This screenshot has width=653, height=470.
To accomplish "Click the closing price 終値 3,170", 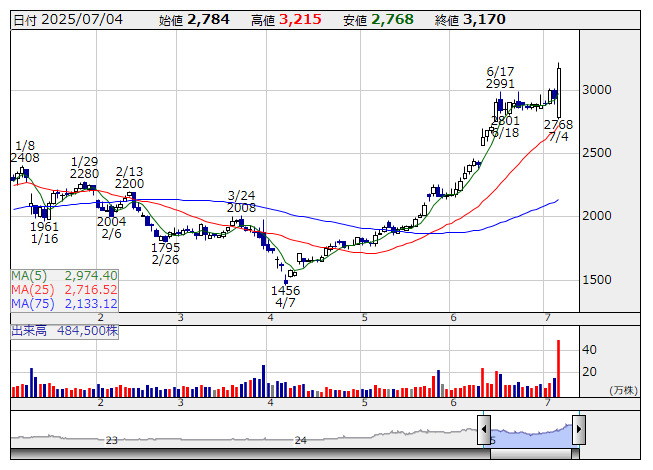I will coord(470,20).
